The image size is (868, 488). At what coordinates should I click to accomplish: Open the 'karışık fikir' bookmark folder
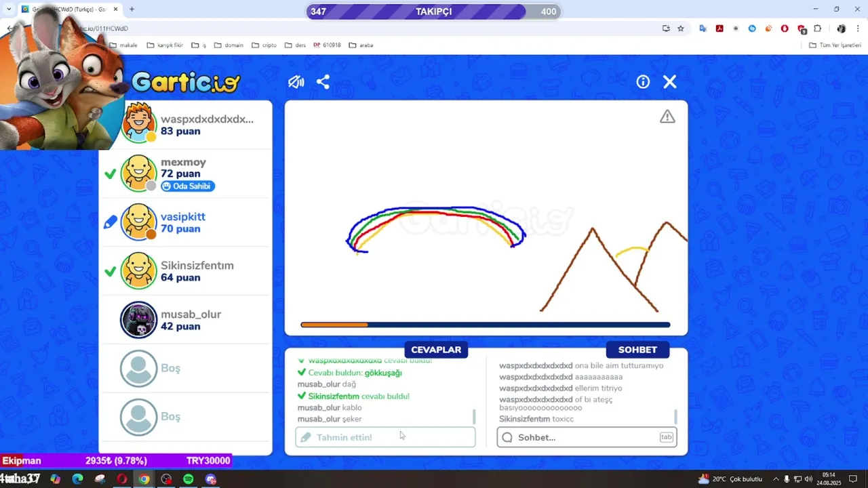[165, 45]
